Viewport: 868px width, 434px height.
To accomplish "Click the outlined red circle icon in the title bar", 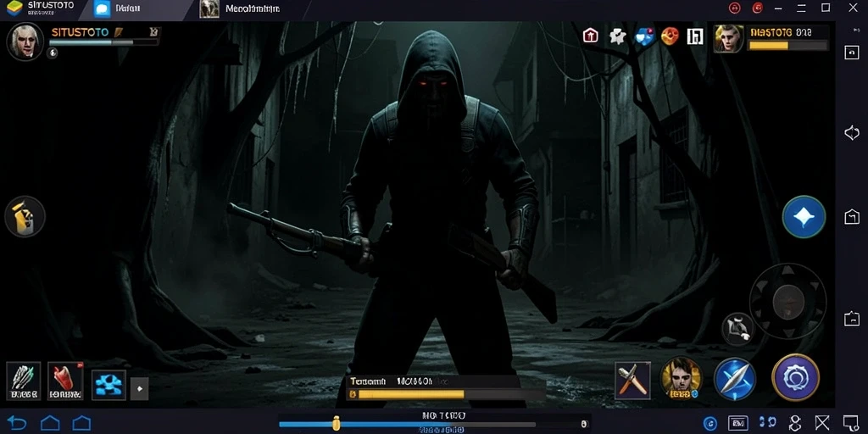I will click(x=735, y=8).
